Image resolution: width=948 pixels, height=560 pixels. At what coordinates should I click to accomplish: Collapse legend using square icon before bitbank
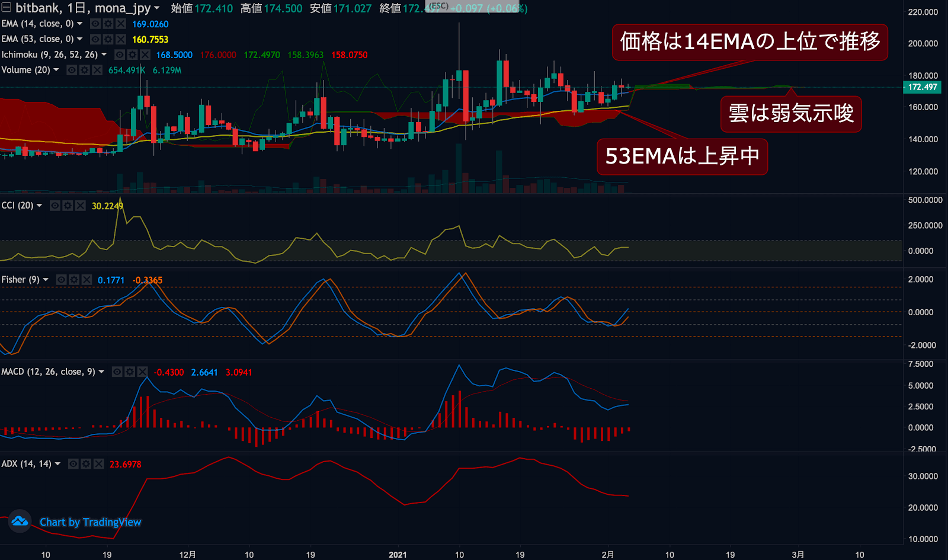[x=7, y=8]
